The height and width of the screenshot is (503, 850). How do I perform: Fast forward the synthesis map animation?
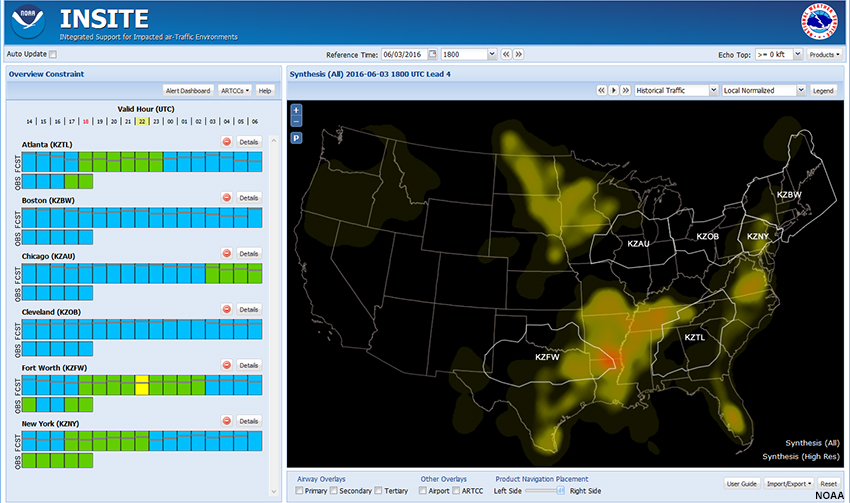coord(626,91)
